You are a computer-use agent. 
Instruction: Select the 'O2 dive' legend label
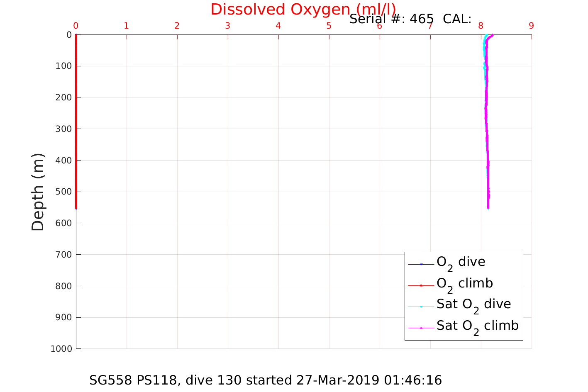461,262
